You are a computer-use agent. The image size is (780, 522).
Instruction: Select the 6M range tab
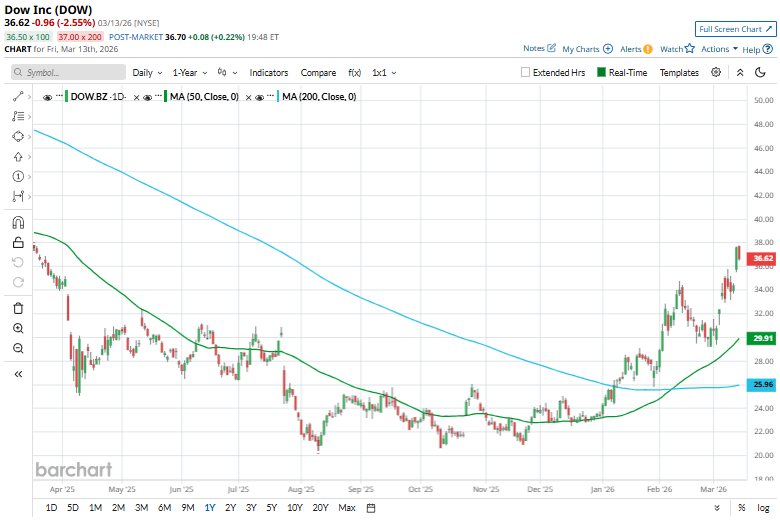point(165,508)
